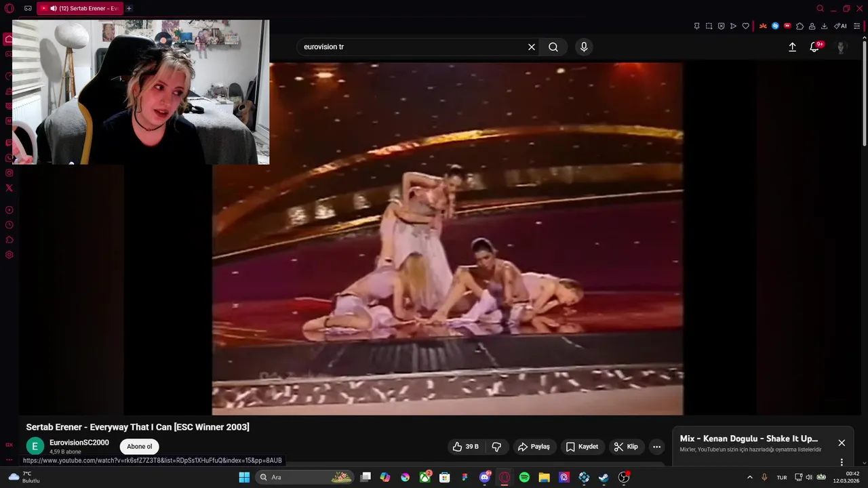Open the Opera GX main menu logo
This screenshot has height=488, width=868.
(x=9, y=8)
